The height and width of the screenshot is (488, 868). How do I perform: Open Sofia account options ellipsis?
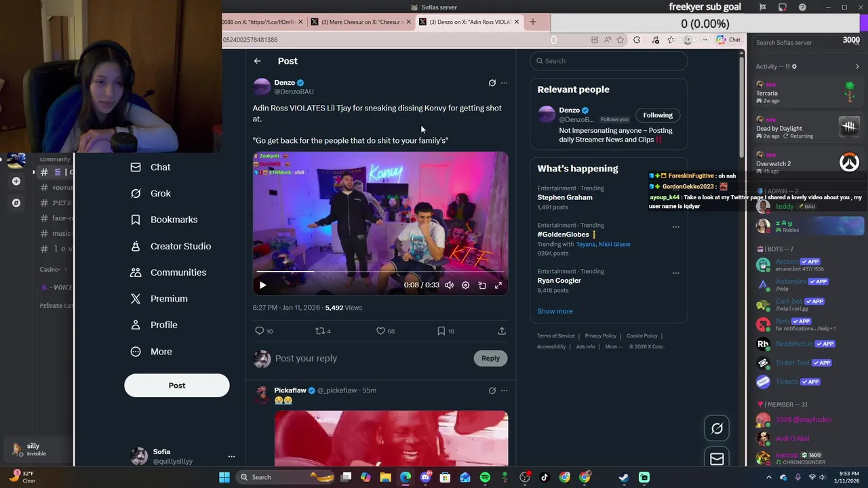[231, 456]
